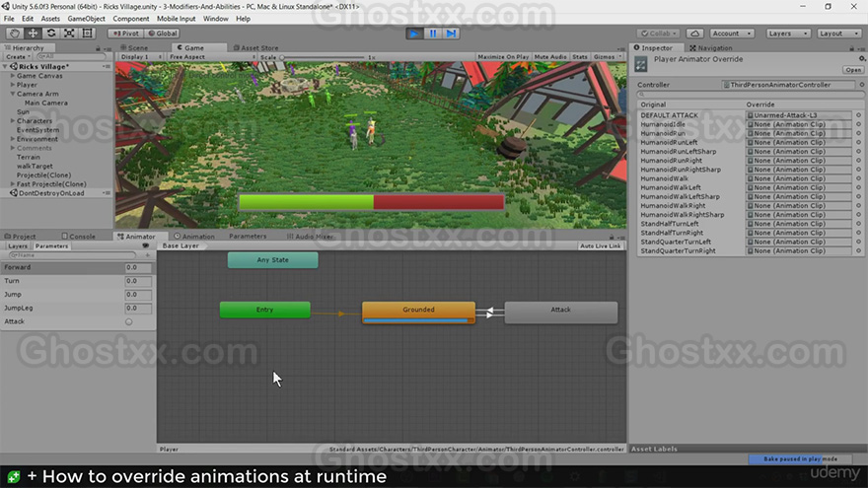Pick Controller object selector circle
Image resolution: width=868 pixels, height=488 pixels.
pyautogui.click(x=861, y=85)
